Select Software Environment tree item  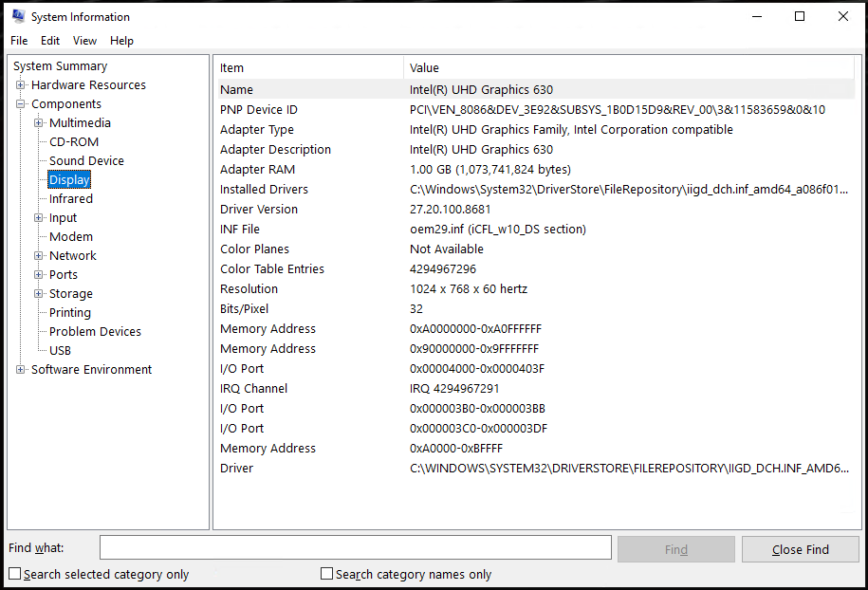click(x=91, y=369)
